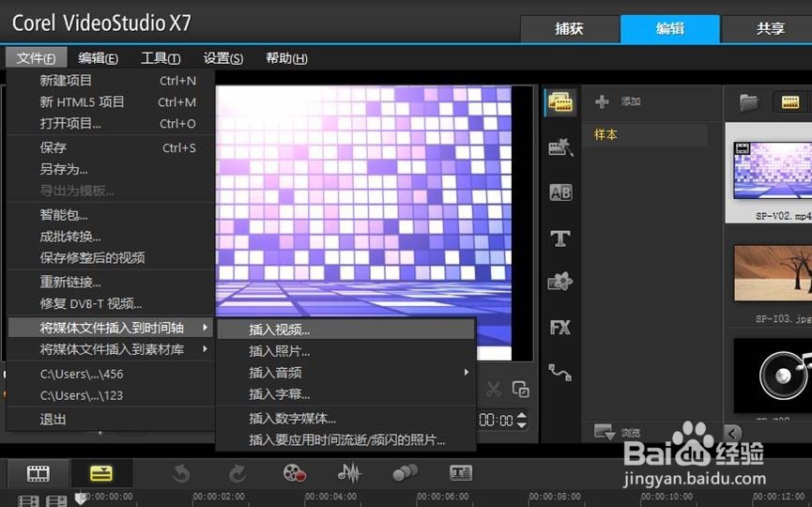
Task: Open the FX filter panel
Action: coord(560,328)
